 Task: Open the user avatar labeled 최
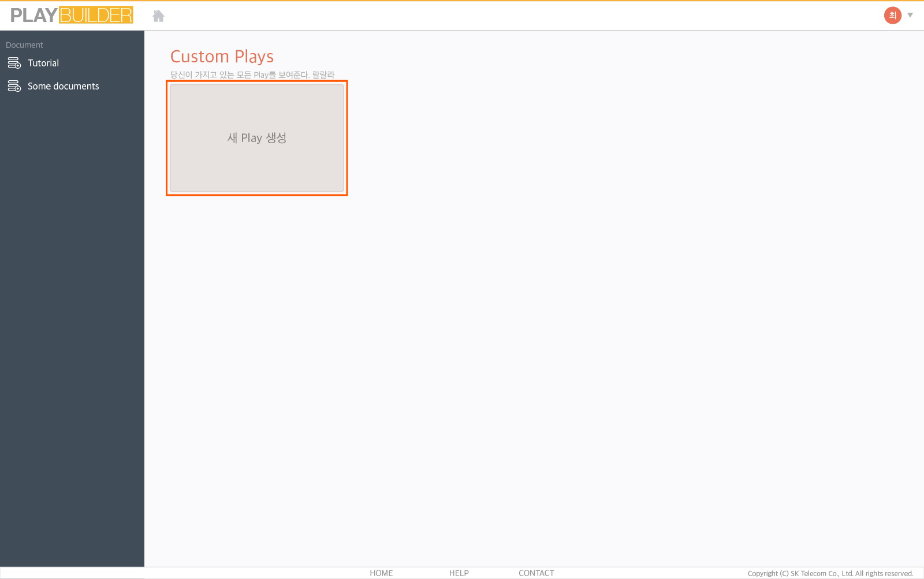(x=892, y=16)
